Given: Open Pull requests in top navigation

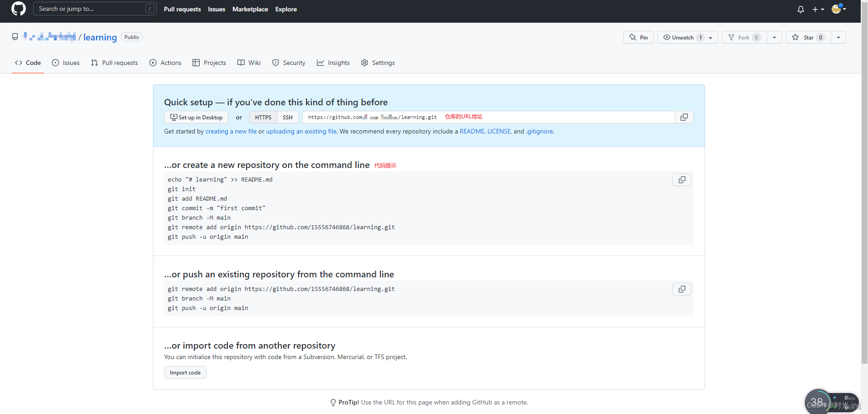Looking at the screenshot, I should [x=182, y=9].
